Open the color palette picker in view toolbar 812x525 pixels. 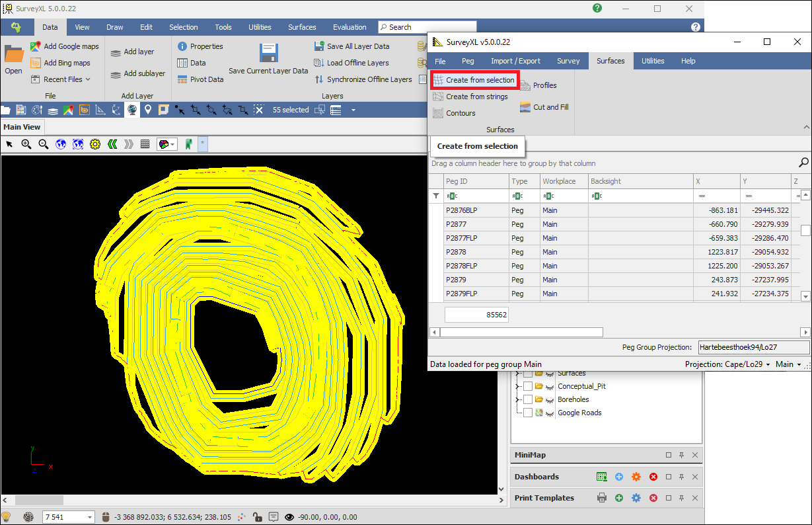166,144
